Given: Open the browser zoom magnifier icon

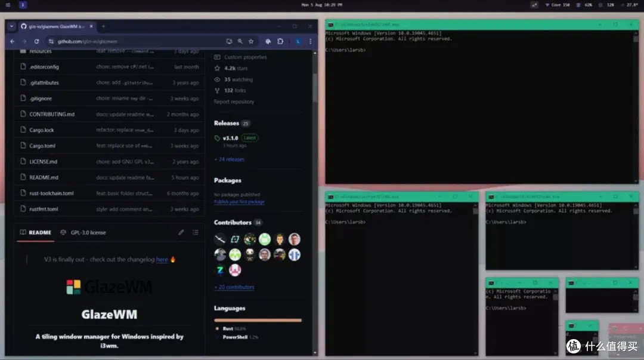Looking at the screenshot, I should tap(240, 42).
